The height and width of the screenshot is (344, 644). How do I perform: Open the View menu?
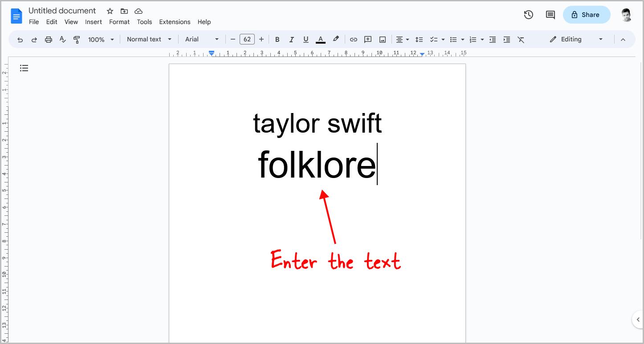[x=71, y=22]
